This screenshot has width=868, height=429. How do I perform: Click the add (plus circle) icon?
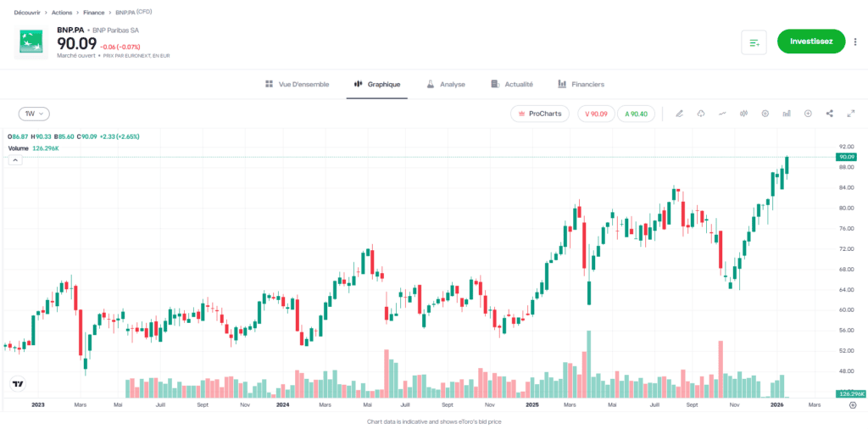(808, 114)
